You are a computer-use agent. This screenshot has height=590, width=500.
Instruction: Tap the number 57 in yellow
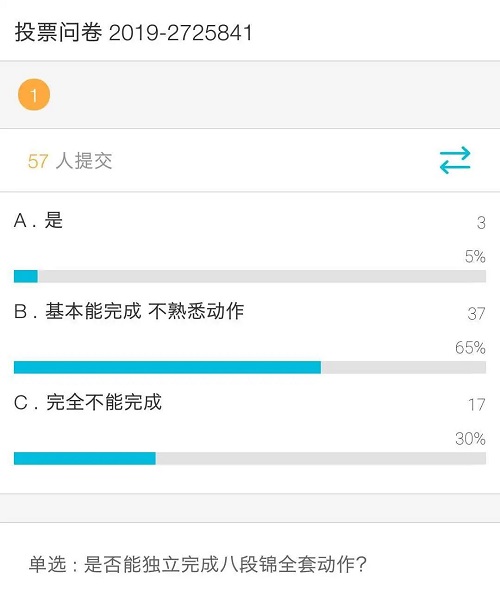38,161
